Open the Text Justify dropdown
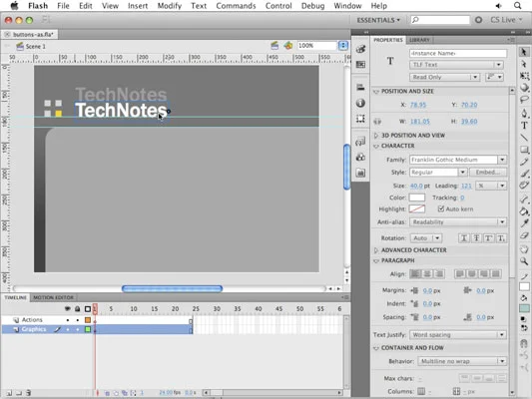This screenshot has height=399, width=532. (458, 334)
